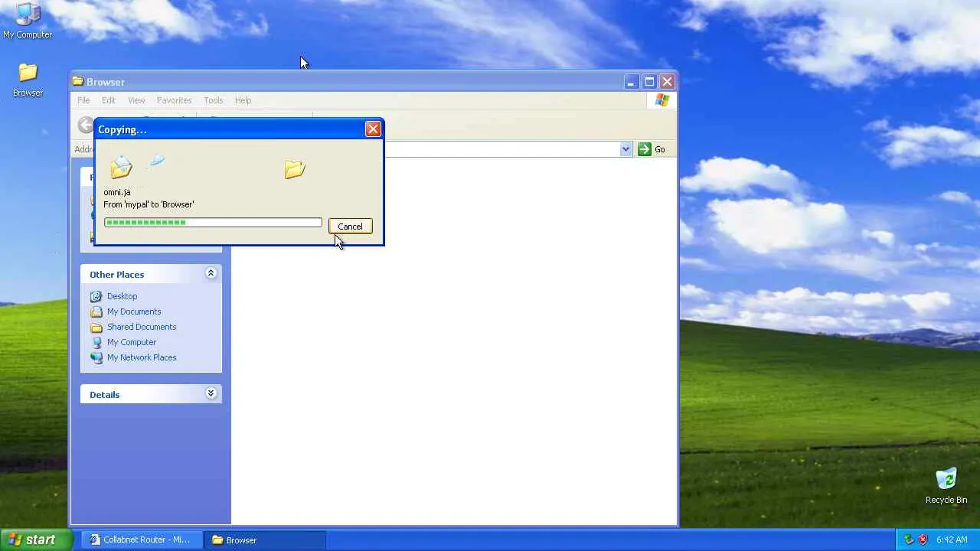Open My Network Places link
980x551 pixels.
pyautogui.click(x=142, y=357)
